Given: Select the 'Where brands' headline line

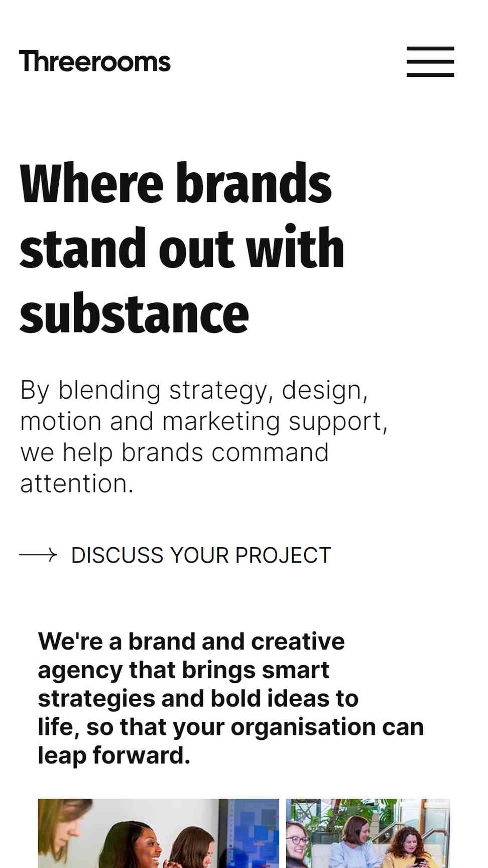Looking at the screenshot, I should click(176, 183).
